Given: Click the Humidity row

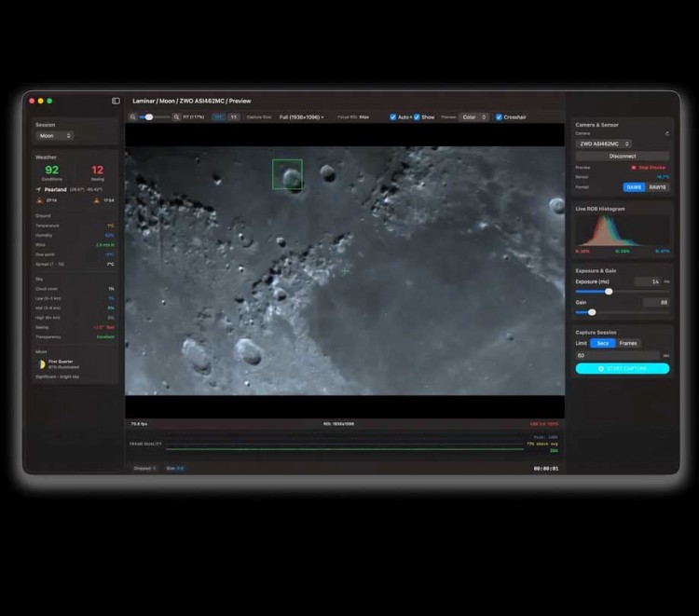Looking at the screenshot, I should coord(75,235).
